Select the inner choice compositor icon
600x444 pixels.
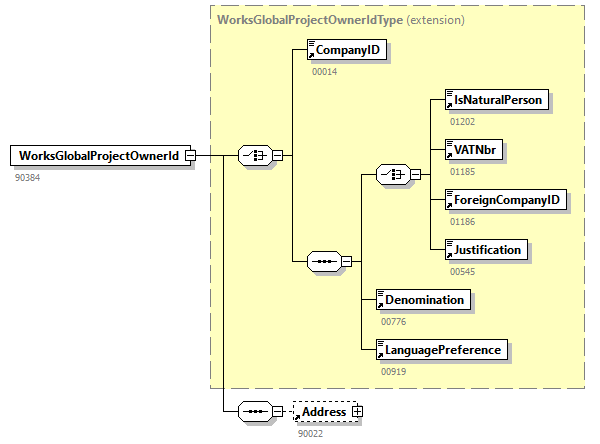coord(393,174)
